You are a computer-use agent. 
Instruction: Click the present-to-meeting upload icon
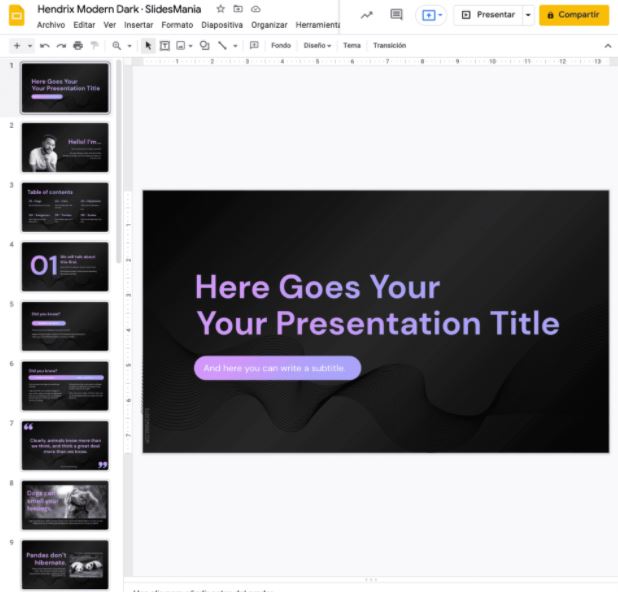tap(429, 15)
